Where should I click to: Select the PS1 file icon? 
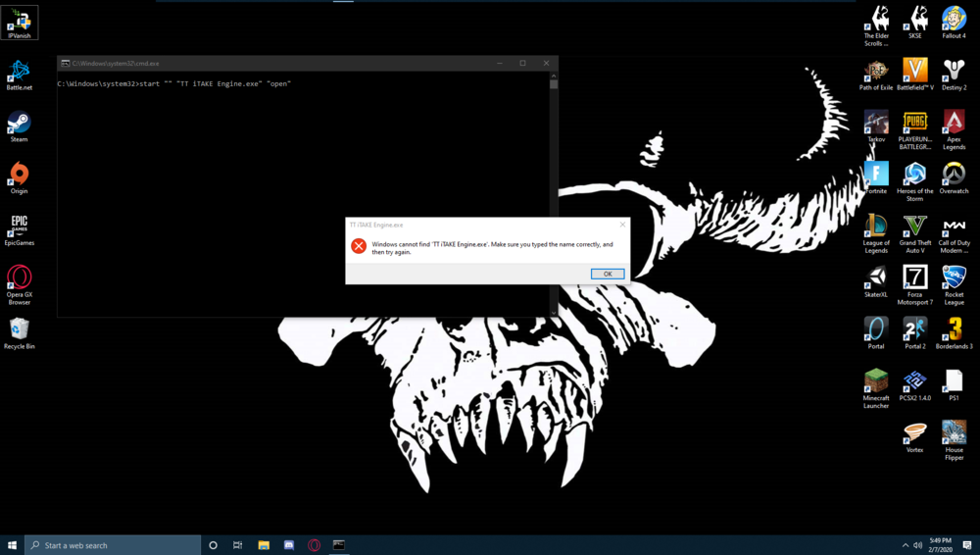(x=954, y=385)
